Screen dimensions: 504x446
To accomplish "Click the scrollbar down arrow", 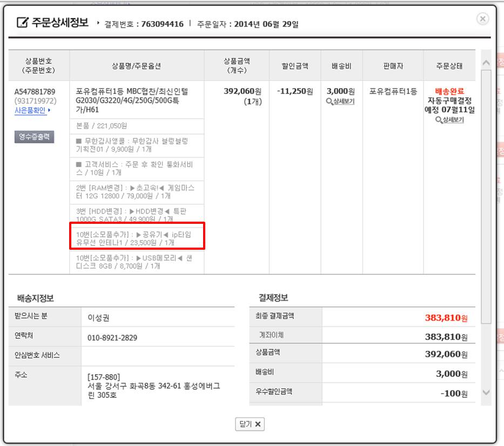I will (x=486, y=392).
